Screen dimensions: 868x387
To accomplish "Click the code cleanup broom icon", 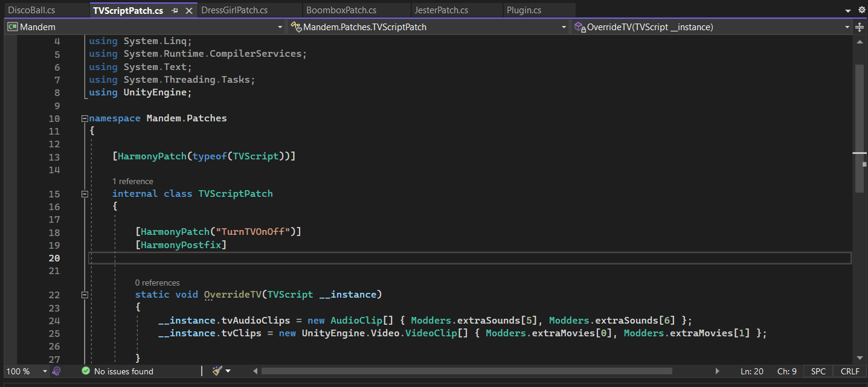I will click(217, 371).
